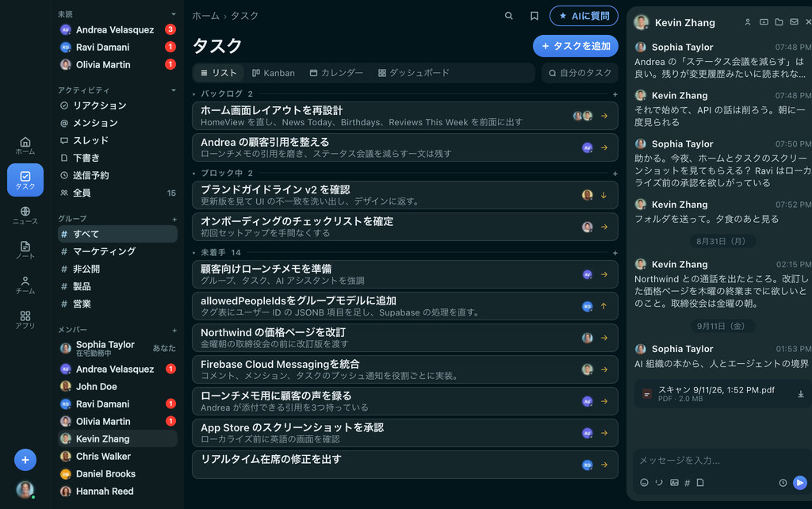Screen dimensions: 812x509
Task: Open リアクション in the activity list
Action: click(x=117, y=105)
